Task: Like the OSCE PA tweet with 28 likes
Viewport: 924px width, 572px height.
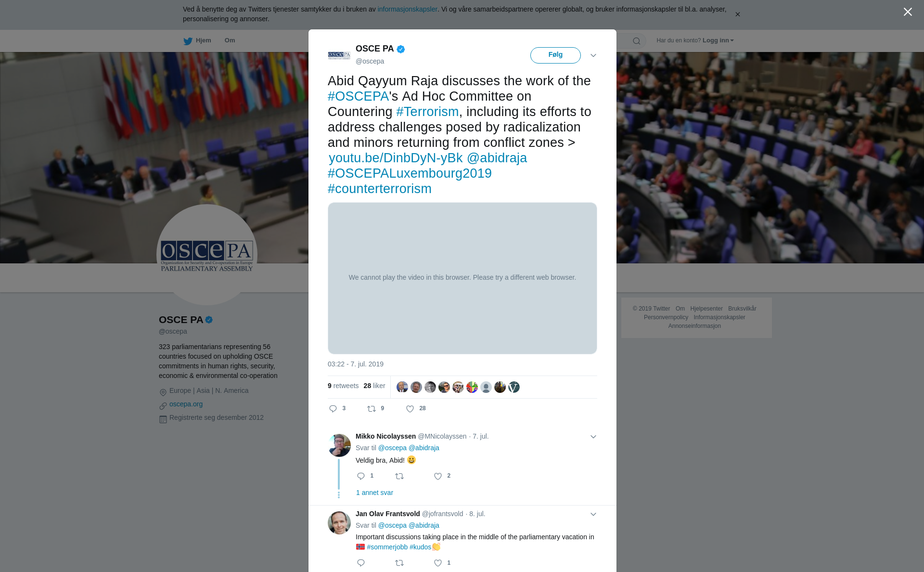Action: click(410, 409)
